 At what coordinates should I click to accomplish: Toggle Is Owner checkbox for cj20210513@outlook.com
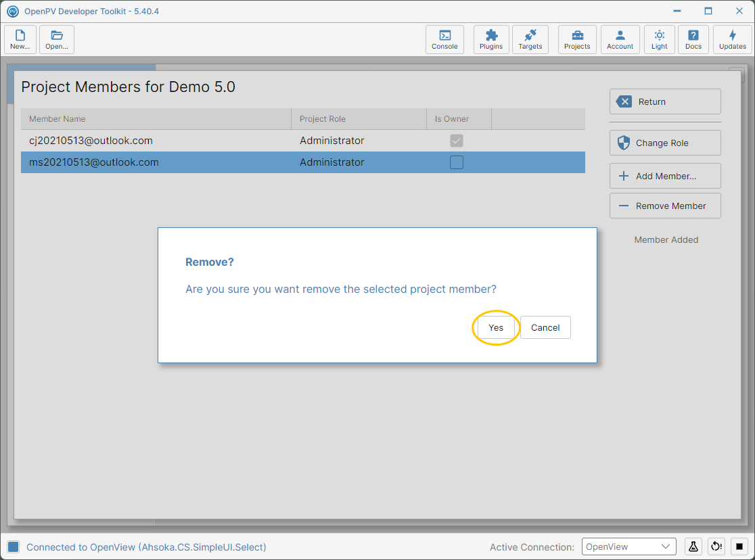pyautogui.click(x=457, y=141)
